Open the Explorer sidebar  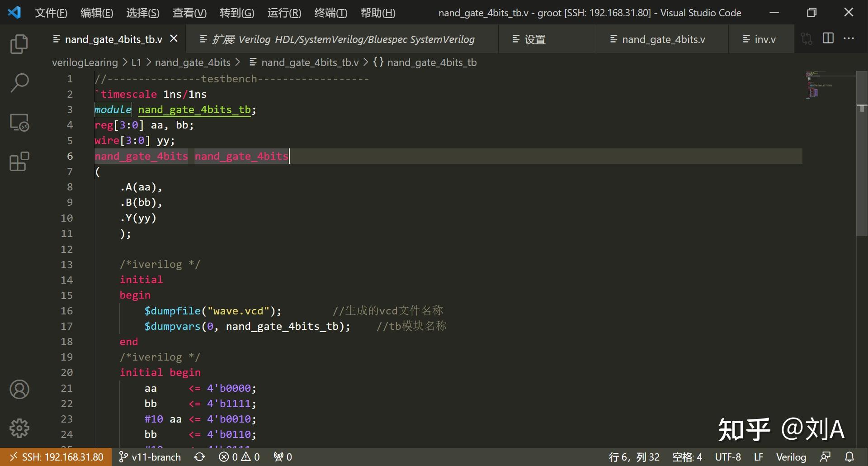pos(19,44)
